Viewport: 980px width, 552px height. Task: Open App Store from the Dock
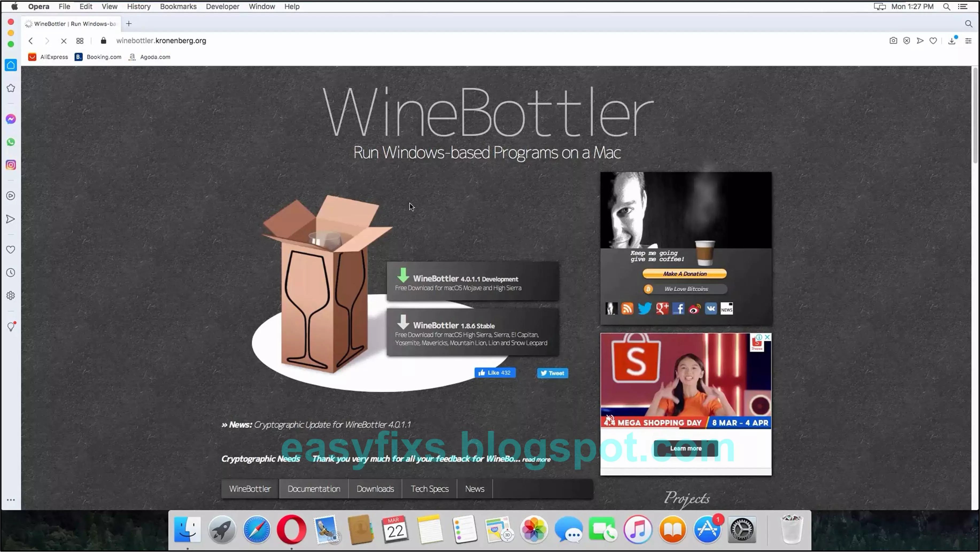pos(707,529)
